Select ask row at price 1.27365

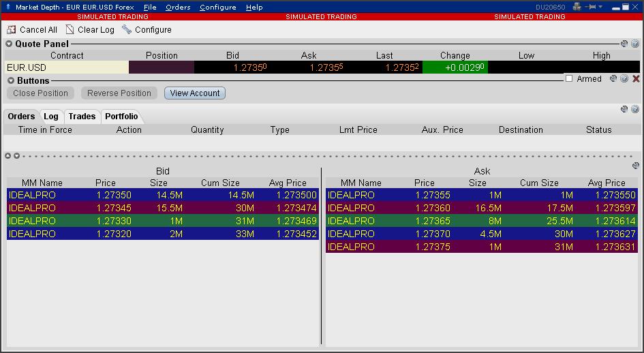482,221
